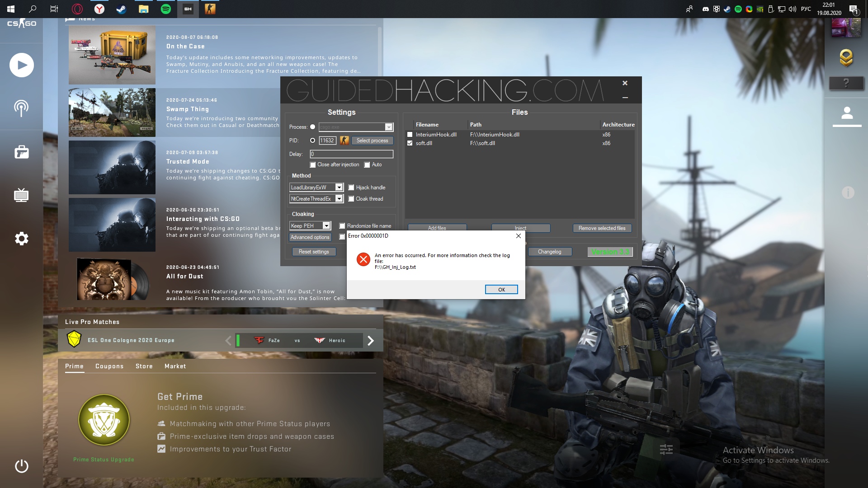
Task: Expand the LoadLibraryExW method dropdown
Action: 339,188
